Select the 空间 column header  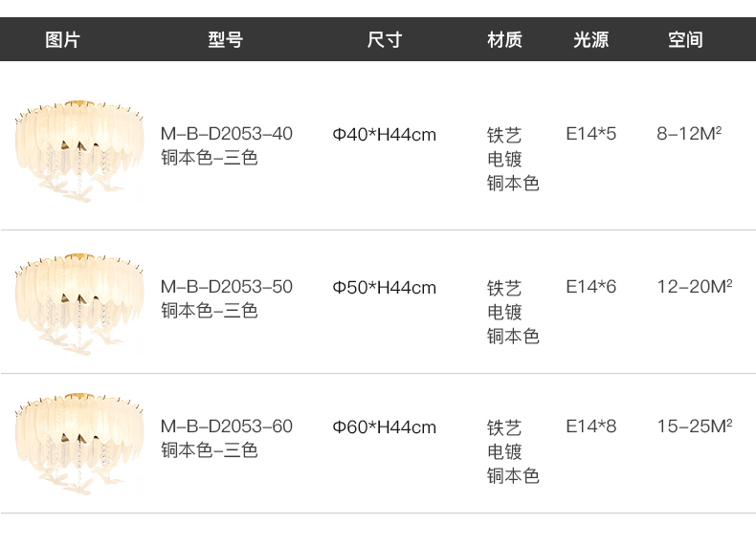click(x=685, y=39)
